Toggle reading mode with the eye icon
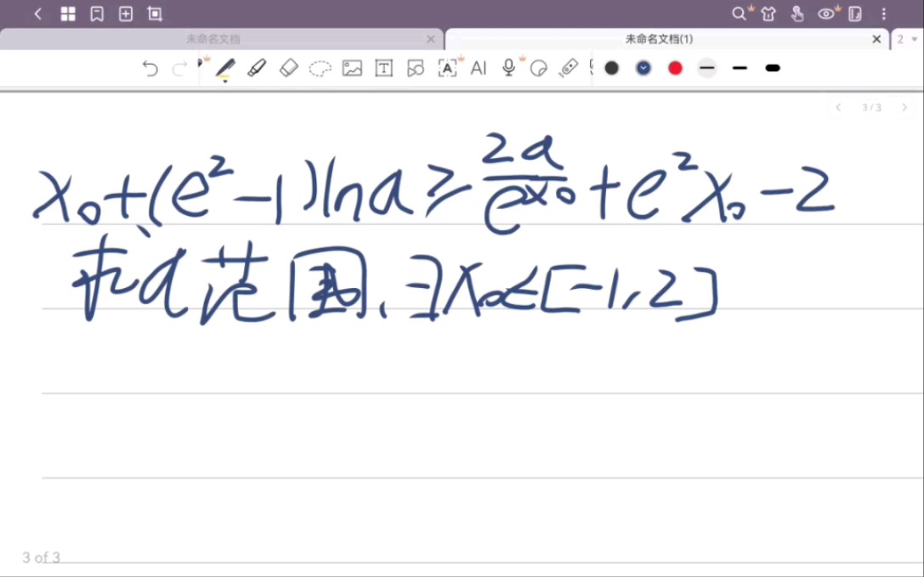Screen dimensions: 924x577 tap(825, 14)
